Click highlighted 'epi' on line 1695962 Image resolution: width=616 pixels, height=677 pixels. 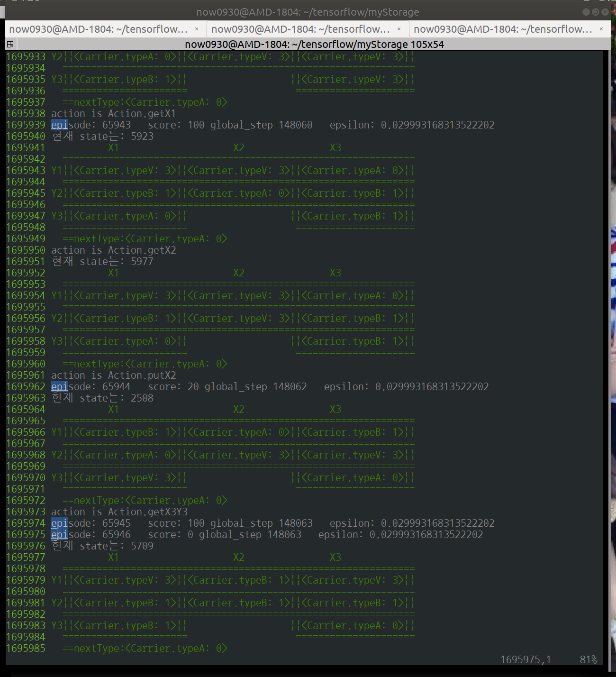tap(59, 386)
